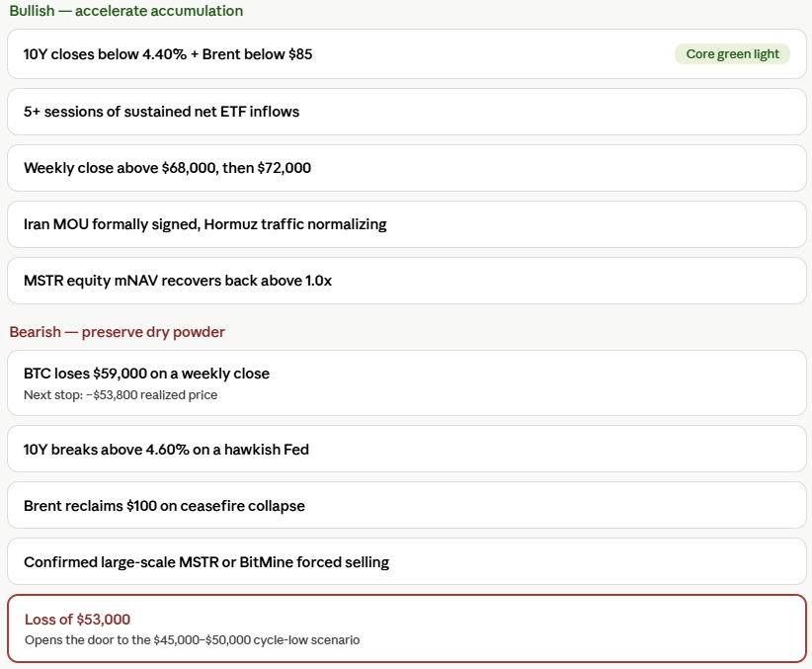This screenshot has width=812, height=669.
Task: Select BTC loses $59,000 weekly close card
Action: pos(407,383)
